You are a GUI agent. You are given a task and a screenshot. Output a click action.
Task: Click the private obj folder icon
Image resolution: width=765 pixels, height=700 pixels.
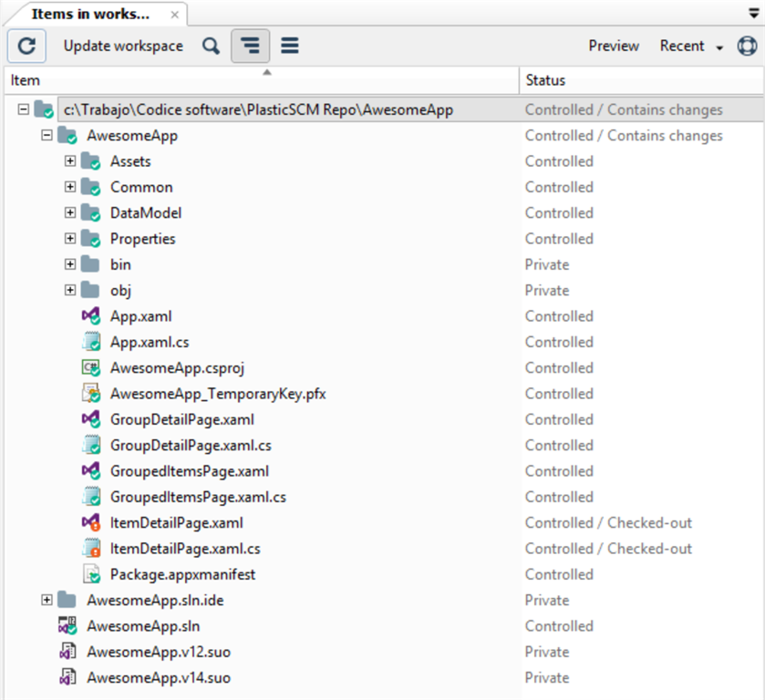click(89, 290)
